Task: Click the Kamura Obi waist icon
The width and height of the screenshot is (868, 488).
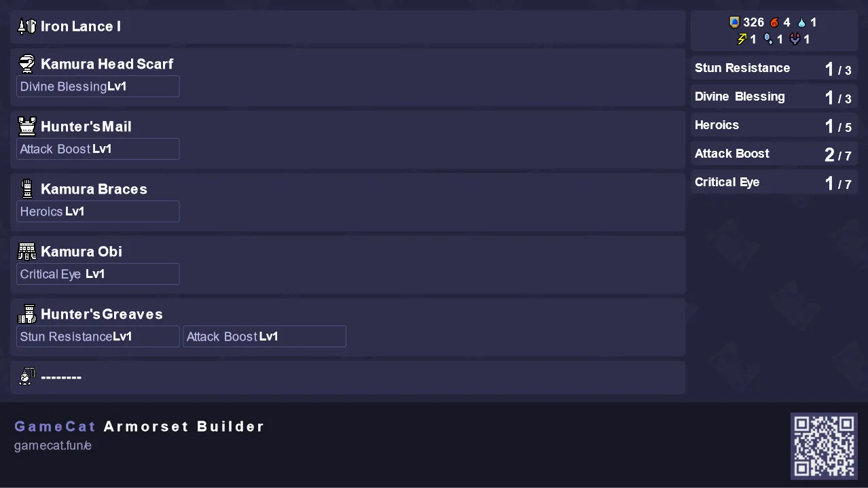Action: tap(26, 251)
